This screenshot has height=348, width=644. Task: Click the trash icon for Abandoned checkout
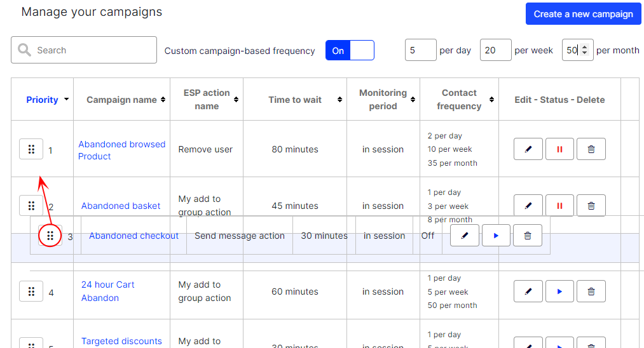point(528,236)
